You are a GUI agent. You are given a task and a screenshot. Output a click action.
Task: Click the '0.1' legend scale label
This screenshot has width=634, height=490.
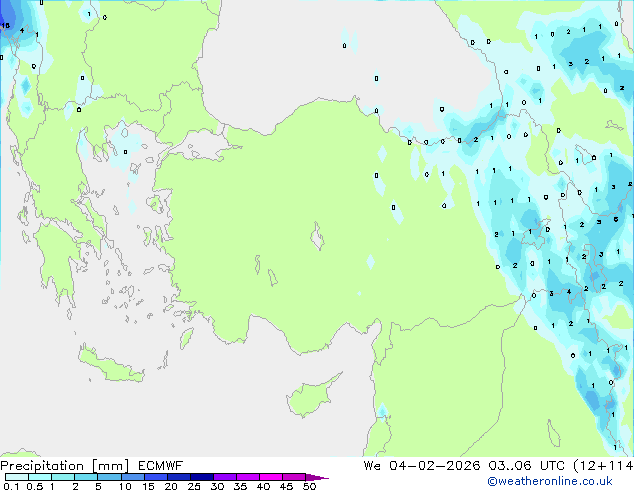point(11,486)
